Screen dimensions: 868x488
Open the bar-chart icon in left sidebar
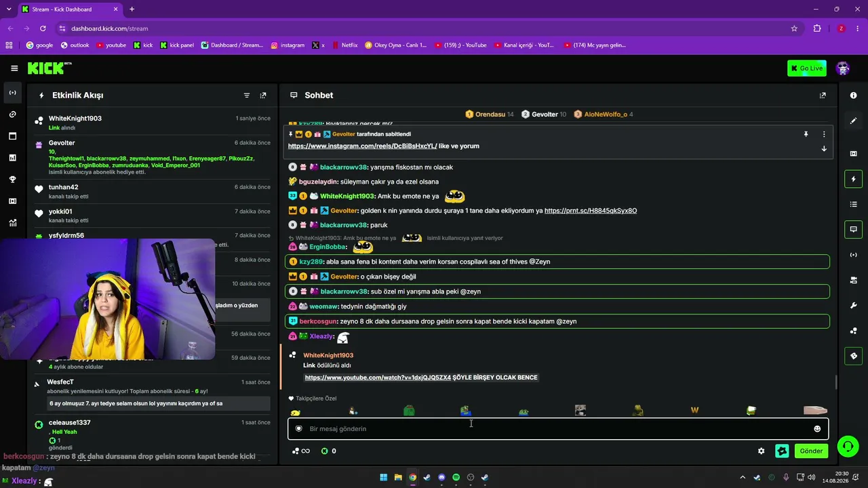(x=12, y=158)
